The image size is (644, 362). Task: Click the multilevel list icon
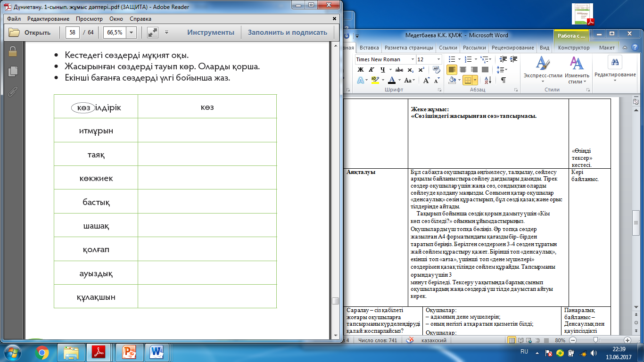485,59
